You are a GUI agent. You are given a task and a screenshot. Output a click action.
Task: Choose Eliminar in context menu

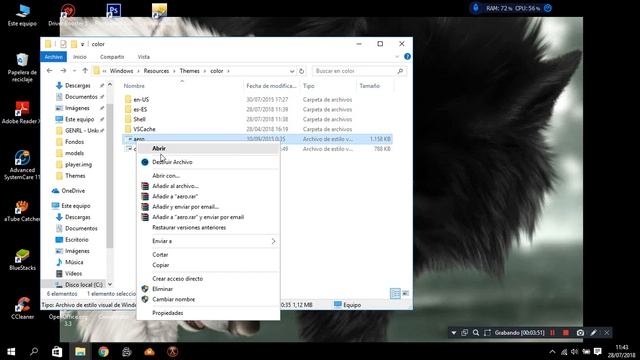tap(208, 289)
